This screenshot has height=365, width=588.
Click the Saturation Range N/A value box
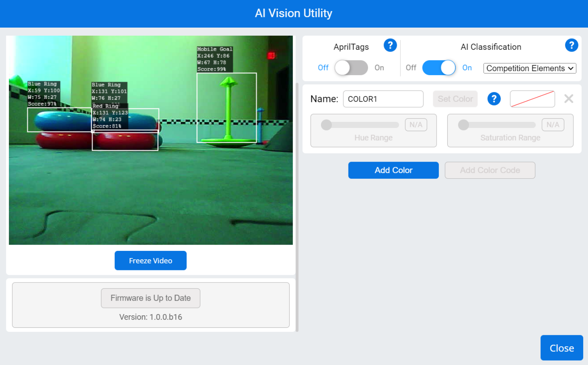(x=552, y=125)
